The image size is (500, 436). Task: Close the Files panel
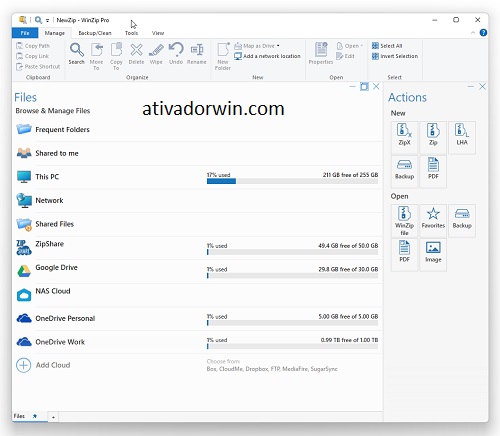[376, 87]
